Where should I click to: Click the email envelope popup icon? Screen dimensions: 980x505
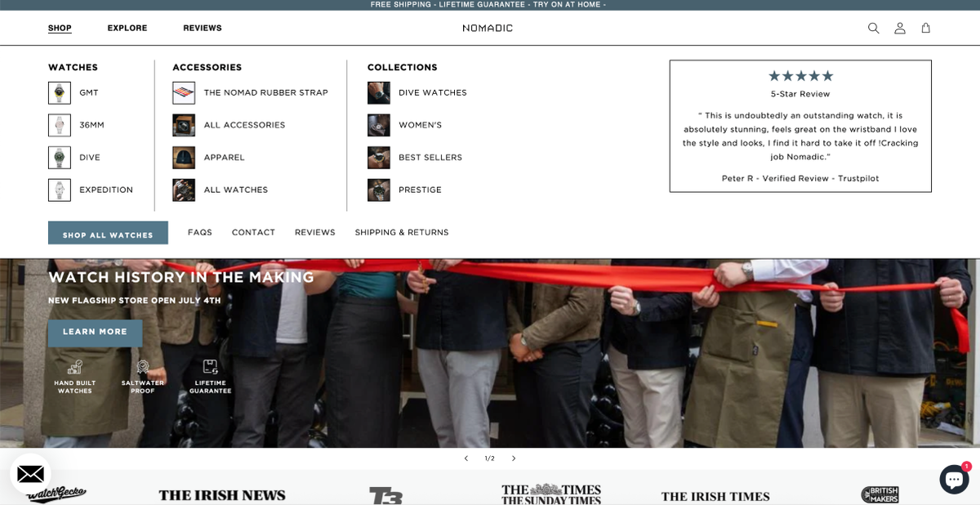(x=30, y=474)
